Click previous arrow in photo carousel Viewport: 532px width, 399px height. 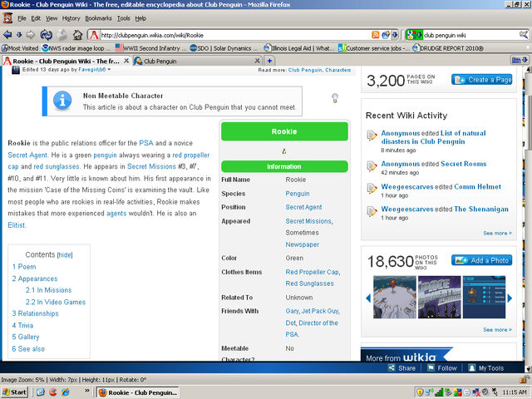click(368, 298)
